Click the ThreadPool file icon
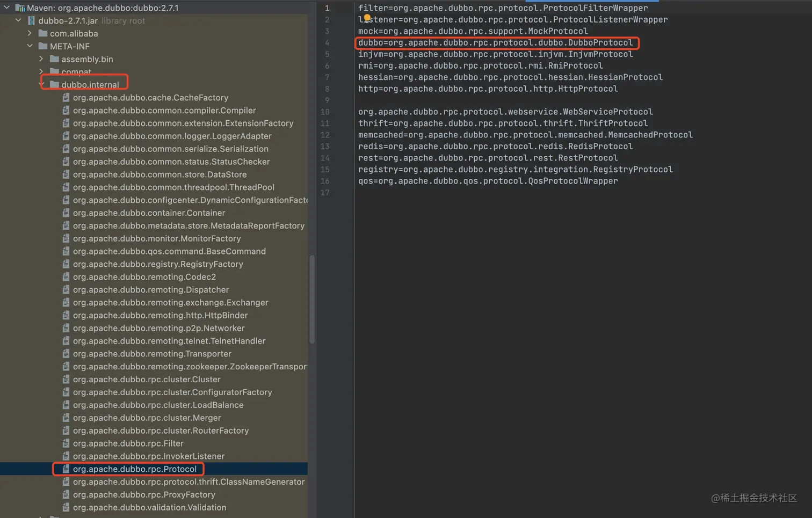The image size is (812, 518). tap(66, 187)
